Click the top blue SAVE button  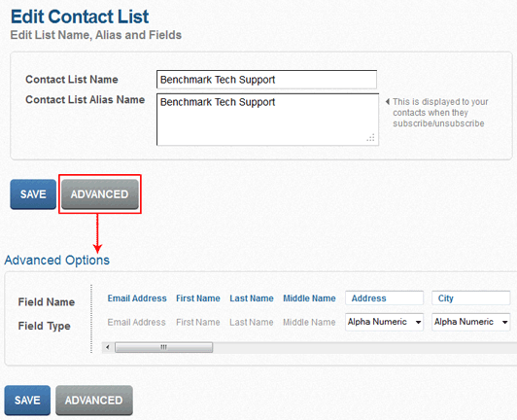tap(33, 194)
